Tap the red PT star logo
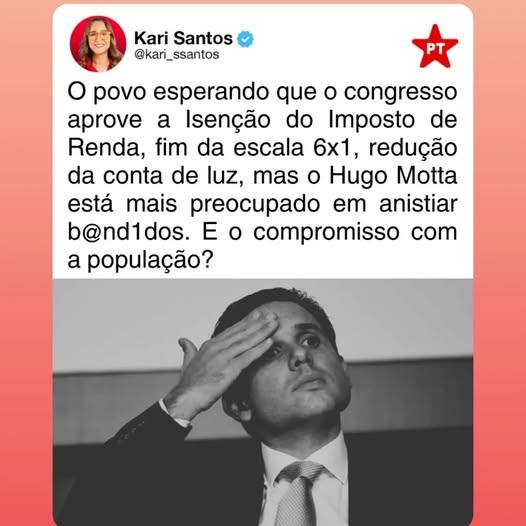This screenshot has height=526, width=526. point(435,47)
